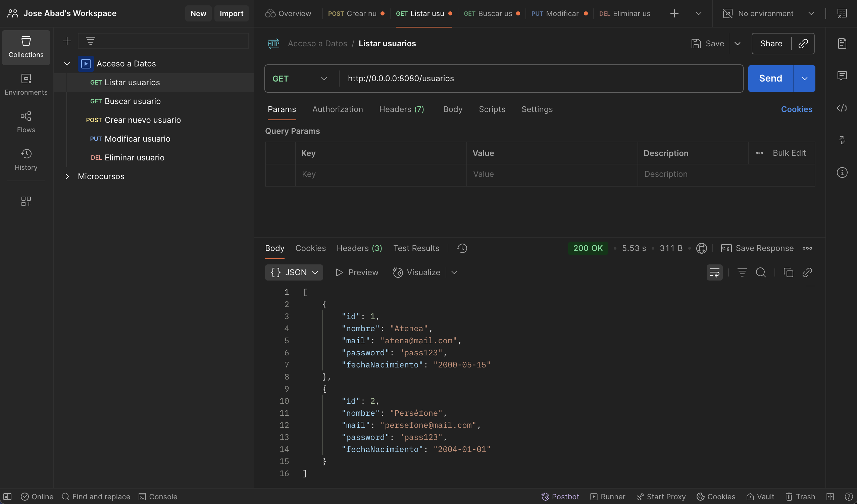Open the Flows sidebar panel
Screen dimensions: 857x504
(26, 122)
